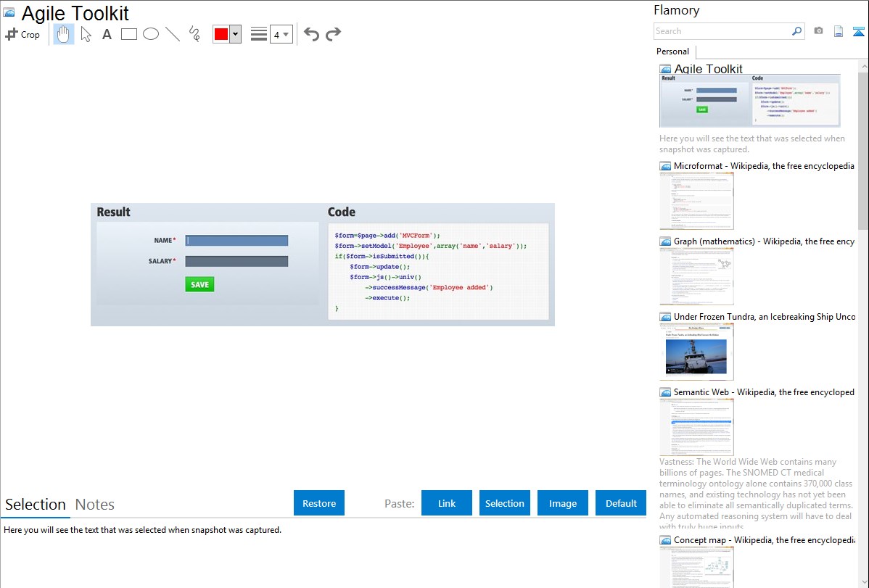
Task: Switch to the Notes tab
Action: click(x=95, y=505)
